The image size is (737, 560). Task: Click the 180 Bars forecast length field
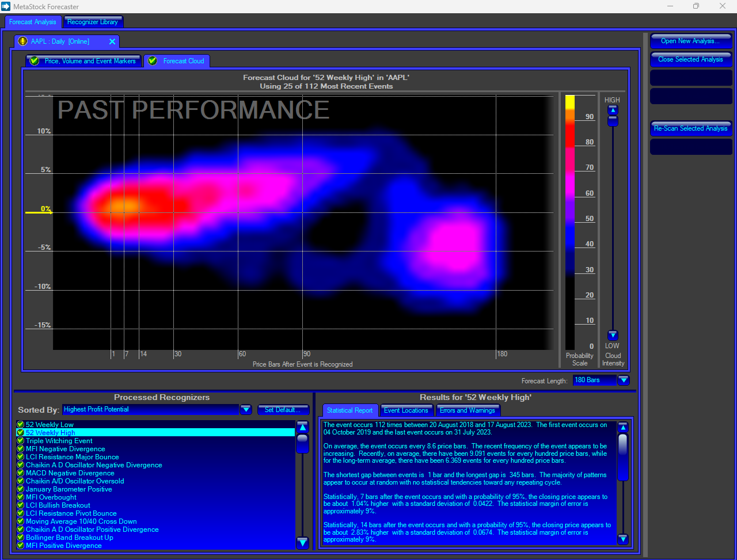(595, 380)
